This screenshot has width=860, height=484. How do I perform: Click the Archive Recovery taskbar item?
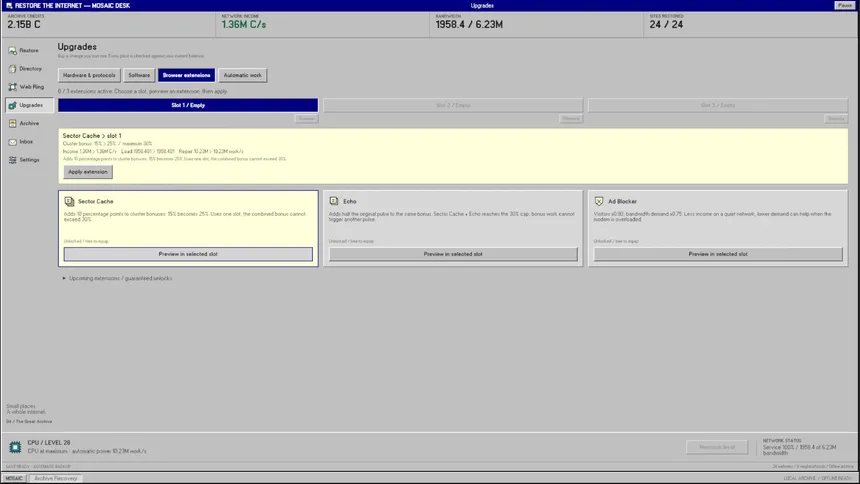55,479
